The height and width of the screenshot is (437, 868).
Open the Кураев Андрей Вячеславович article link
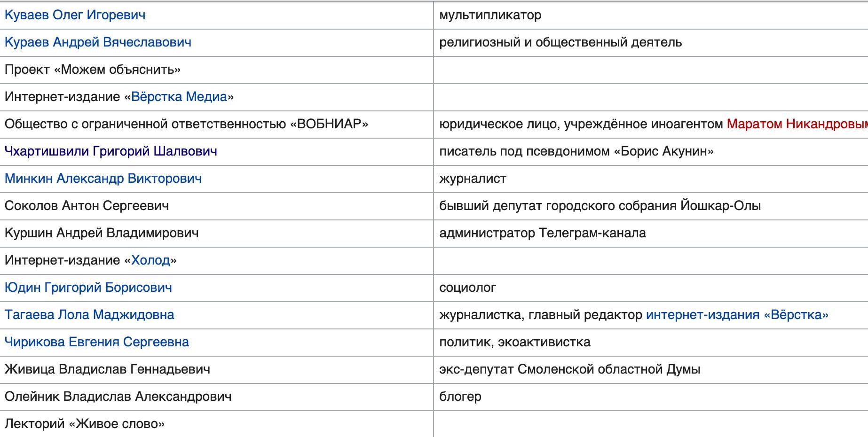point(98,42)
